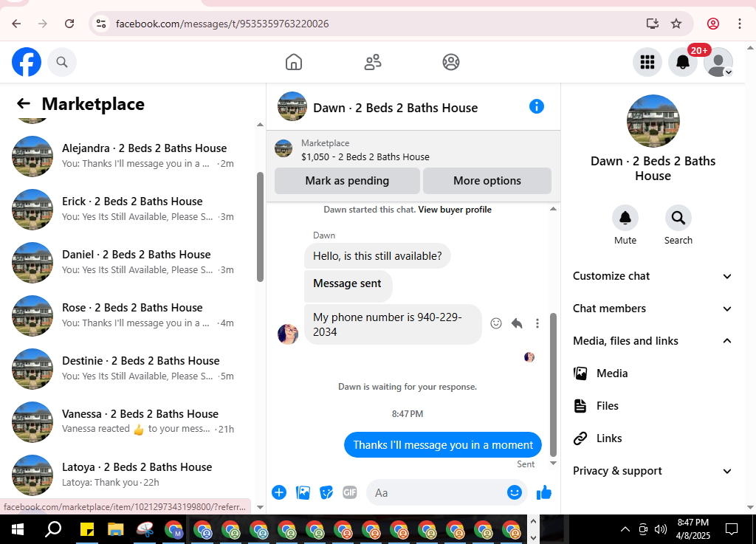Viewport: 756px width, 544px height.
Task: Show hidden system tray icons chevron
Action: coord(625,529)
